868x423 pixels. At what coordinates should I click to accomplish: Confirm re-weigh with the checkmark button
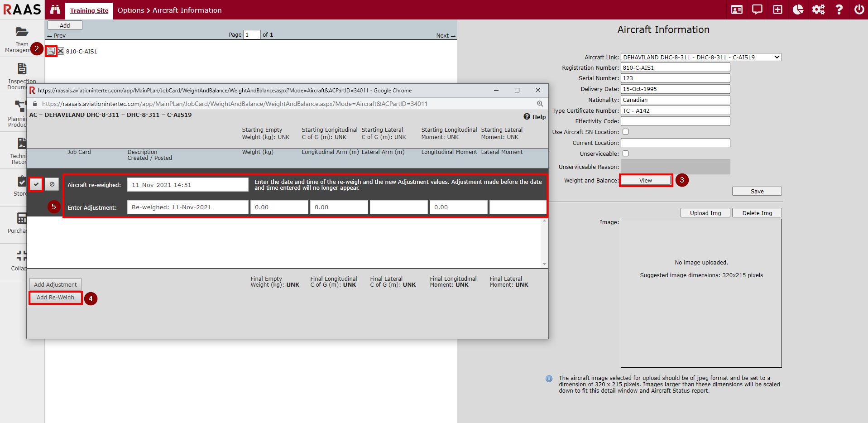[36, 184]
